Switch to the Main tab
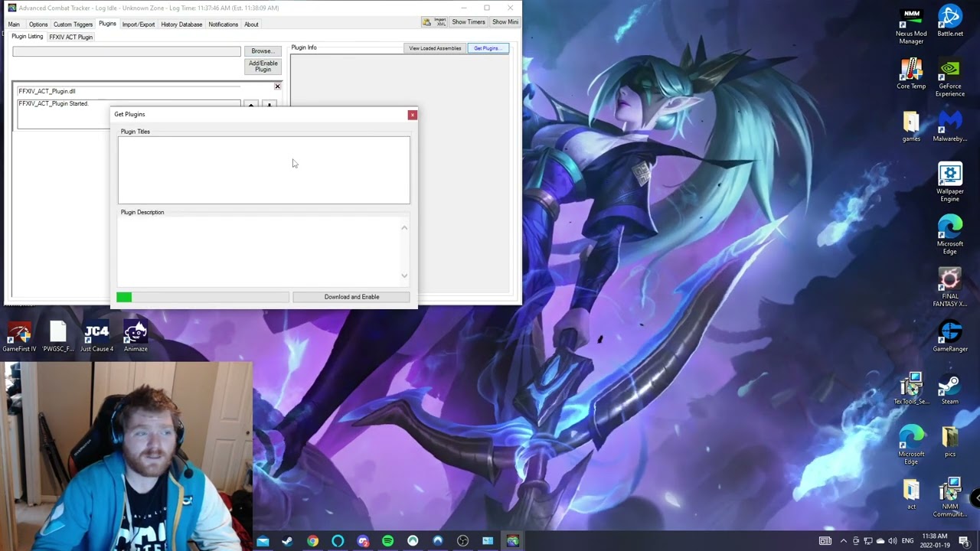The width and height of the screenshot is (980, 551). click(x=14, y=24)
